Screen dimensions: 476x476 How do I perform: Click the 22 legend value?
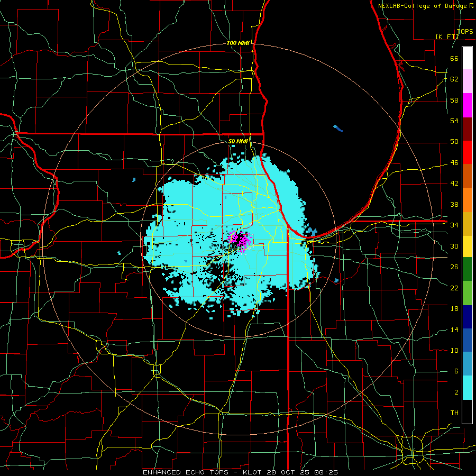click(x=454, y=288)
